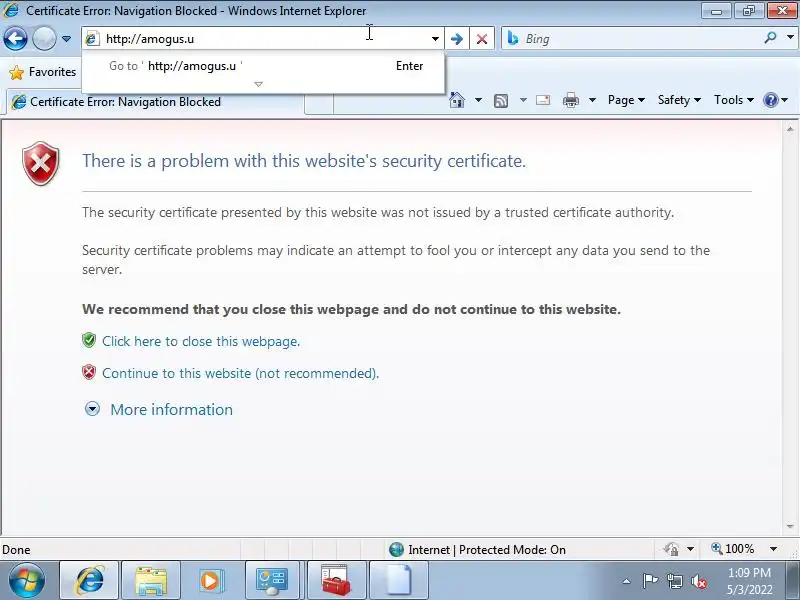Click the page scrollbar down arrow
This screenshot has width=800, height=600.
(x=790, y=526)
